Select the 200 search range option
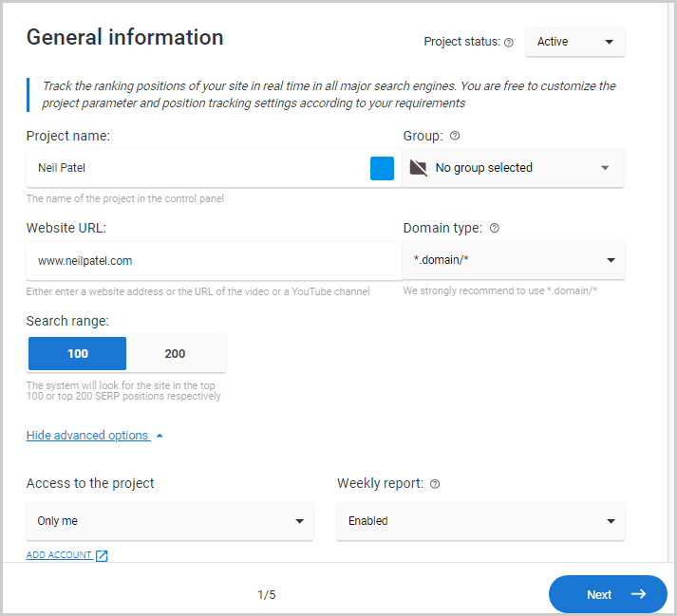This screenshot has height=616, width=677. [x=176, y=353]
